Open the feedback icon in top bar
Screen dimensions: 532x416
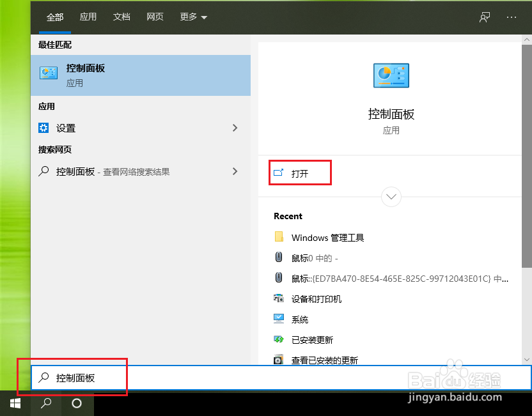(x=485, y=17)
